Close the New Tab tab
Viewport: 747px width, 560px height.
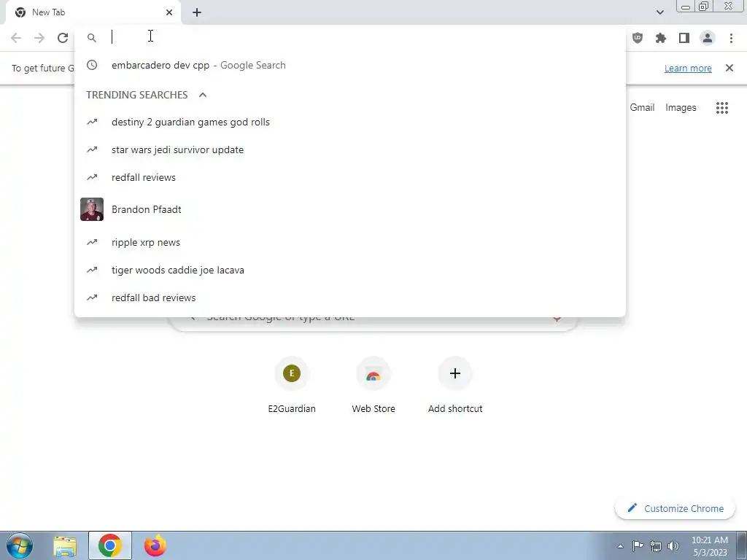169,12
